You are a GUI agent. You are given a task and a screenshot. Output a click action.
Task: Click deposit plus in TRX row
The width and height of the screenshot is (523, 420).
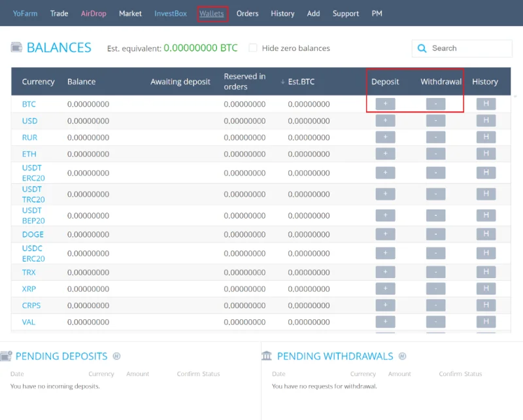click(x=385, y=272)
